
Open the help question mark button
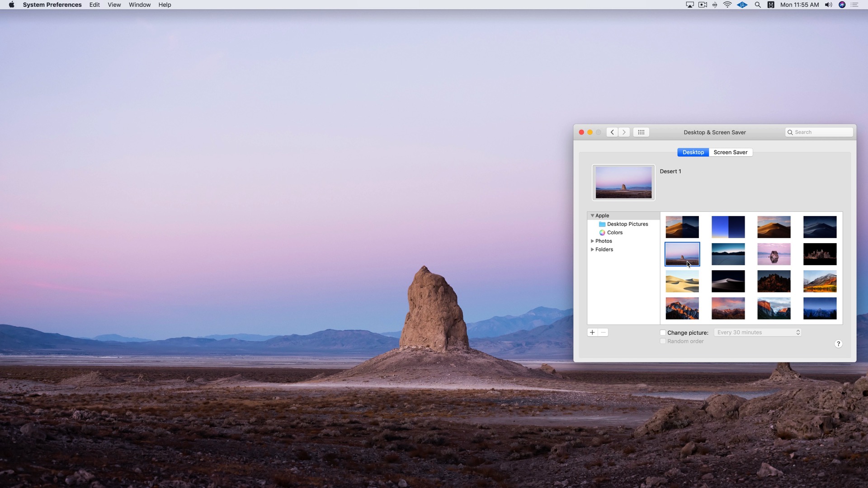point(838,344)
